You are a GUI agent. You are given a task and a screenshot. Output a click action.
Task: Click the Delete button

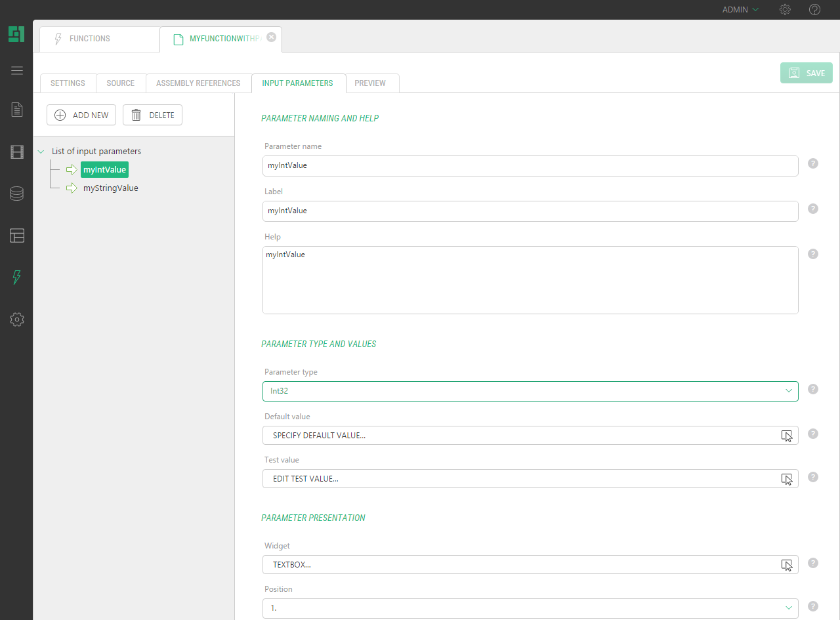click(152, 115)
